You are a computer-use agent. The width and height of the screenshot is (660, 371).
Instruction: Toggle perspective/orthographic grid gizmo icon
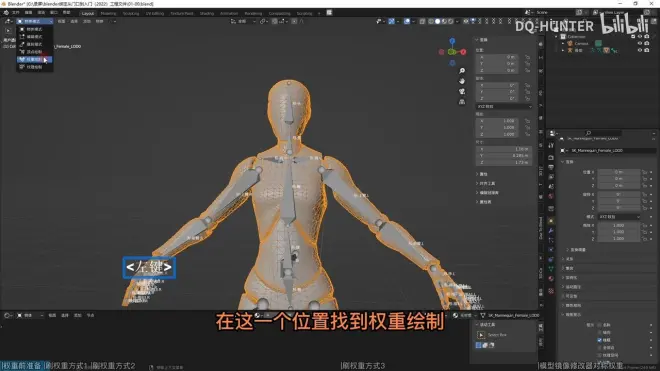pos(462,101)
